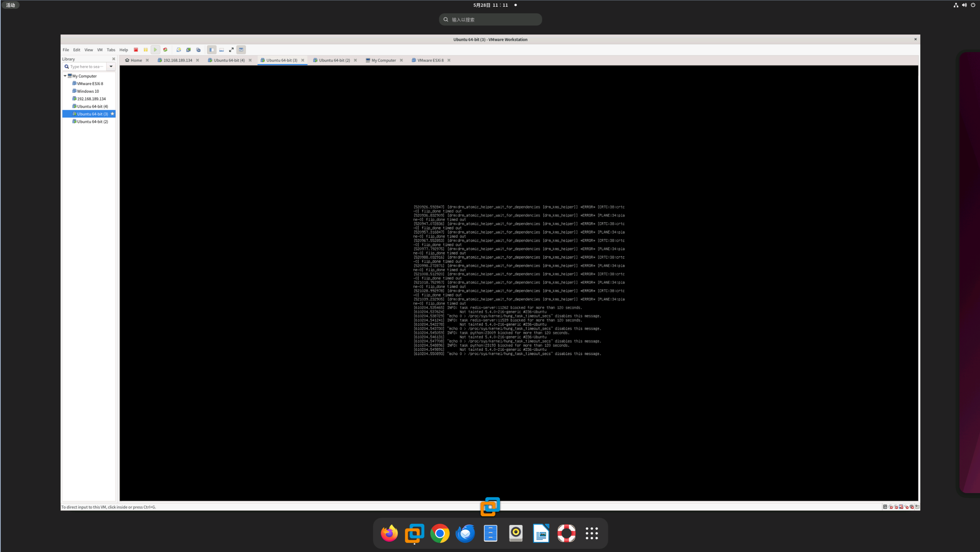Open the library search filter dropdown arrow
Image resolution: width=980 pixels, height=552 pixels.
[x=111, y=66]
